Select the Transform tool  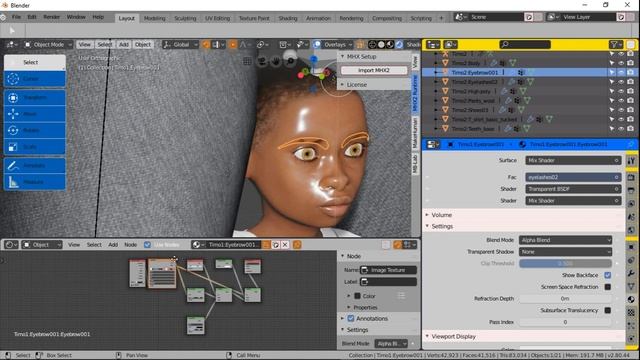[x=35, y=98]
